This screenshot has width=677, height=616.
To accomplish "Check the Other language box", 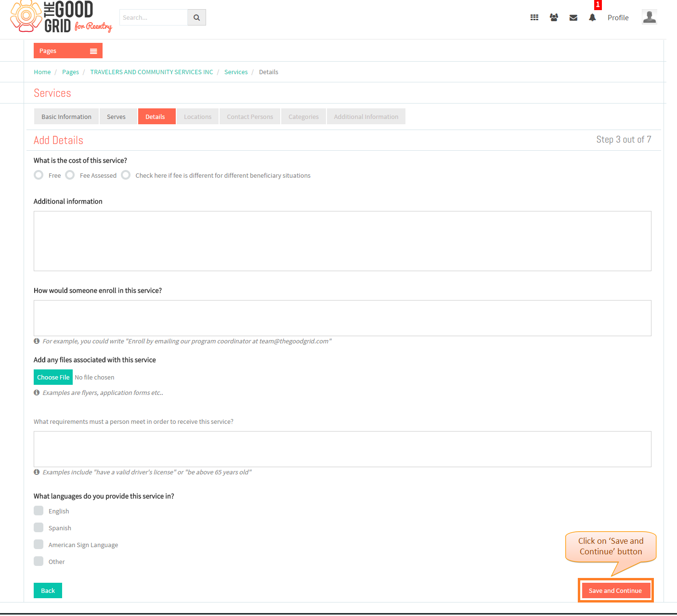I will (39, 561).
